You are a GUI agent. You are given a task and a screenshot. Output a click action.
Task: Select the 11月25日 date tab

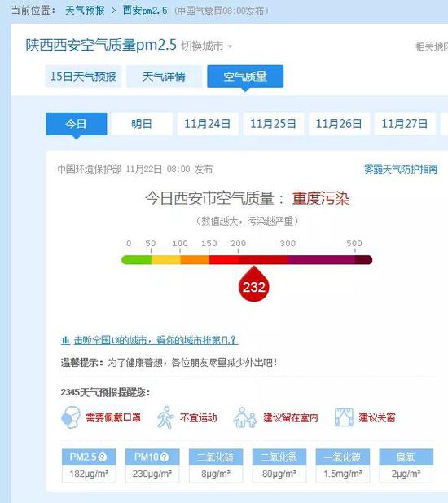tap(273, 124)
